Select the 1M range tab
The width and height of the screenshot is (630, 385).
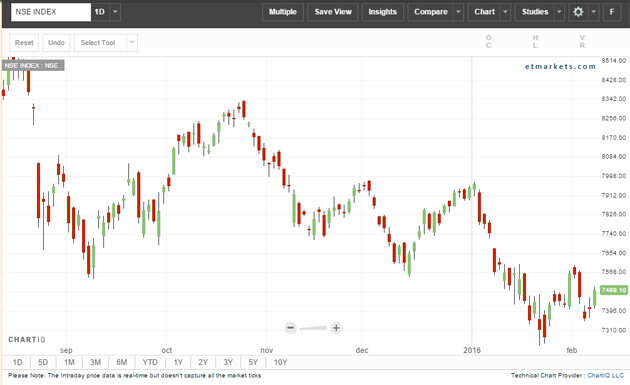(x=69, y=362)
